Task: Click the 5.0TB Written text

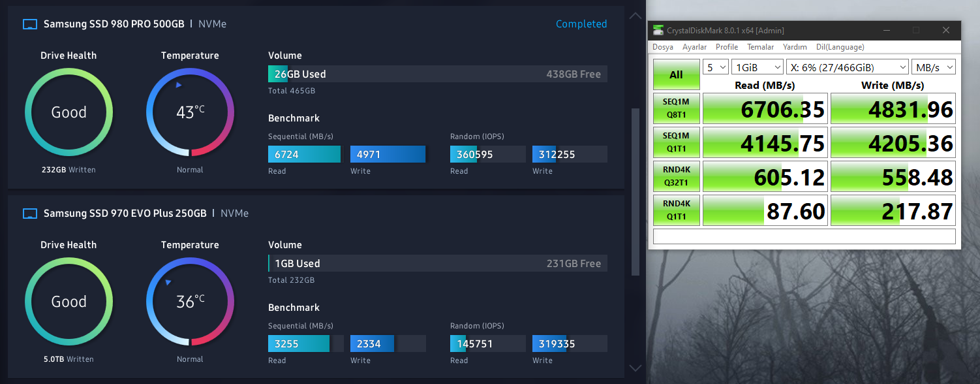Action: click(x=69, y=359)
